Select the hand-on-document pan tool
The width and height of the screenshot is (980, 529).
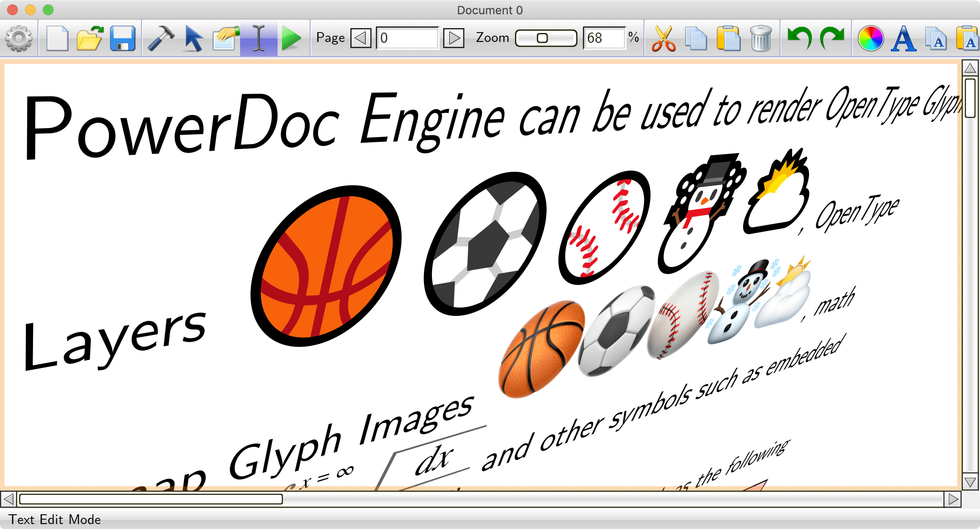[x=226, y=38]
